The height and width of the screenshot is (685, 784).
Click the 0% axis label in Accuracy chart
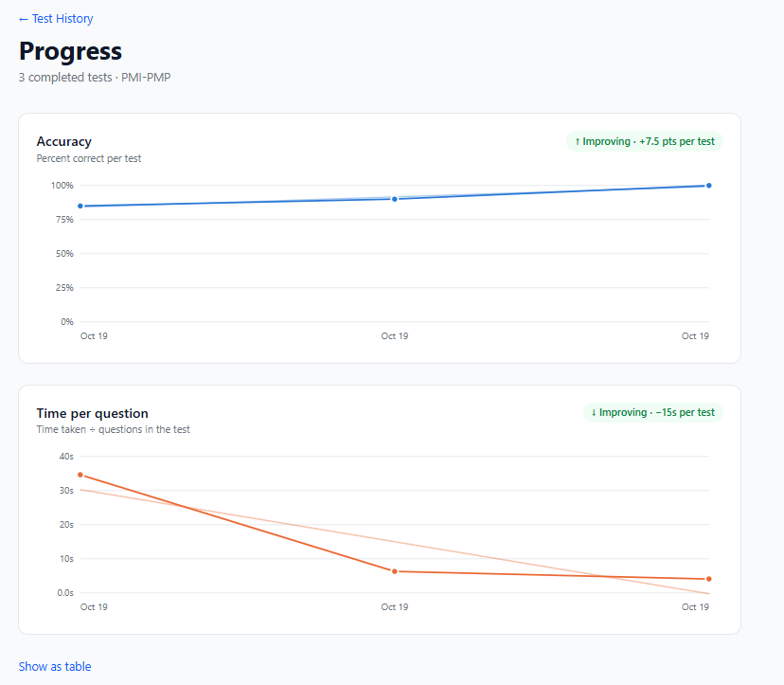coord(67,322)
